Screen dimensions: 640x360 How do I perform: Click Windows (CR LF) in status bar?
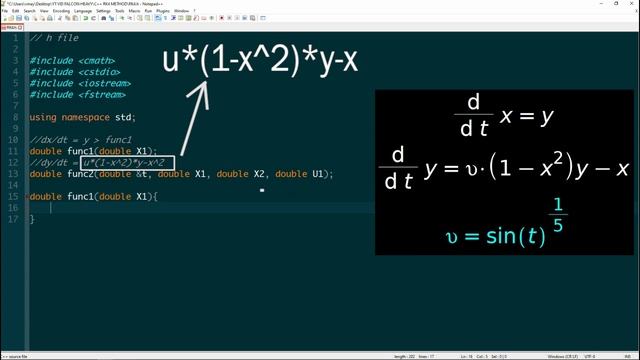pos(562,357)
